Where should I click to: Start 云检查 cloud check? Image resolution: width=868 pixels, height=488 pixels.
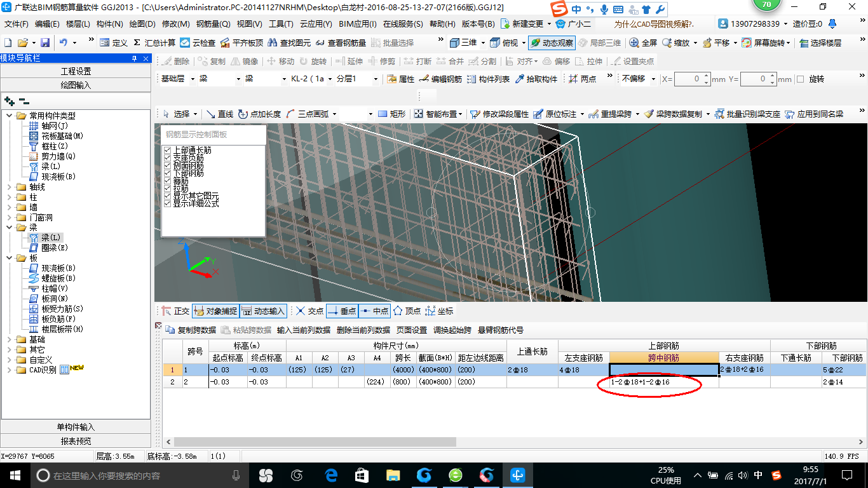pos(198,43)
